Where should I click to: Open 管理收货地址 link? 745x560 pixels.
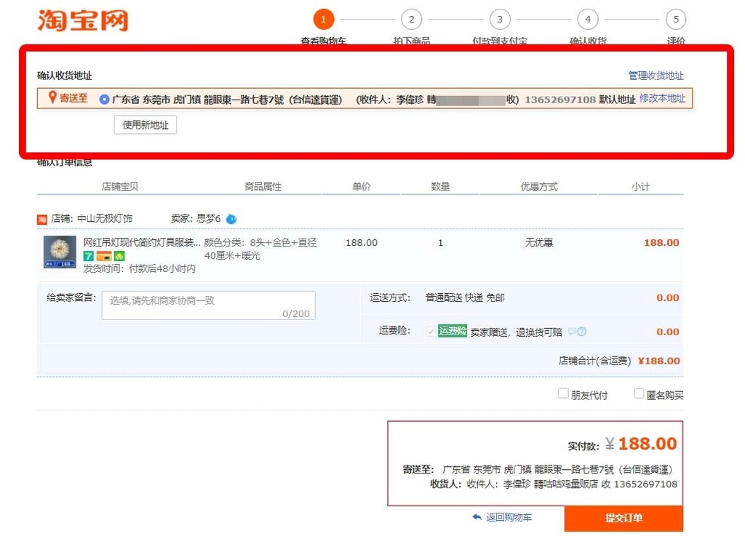[656, 76]
